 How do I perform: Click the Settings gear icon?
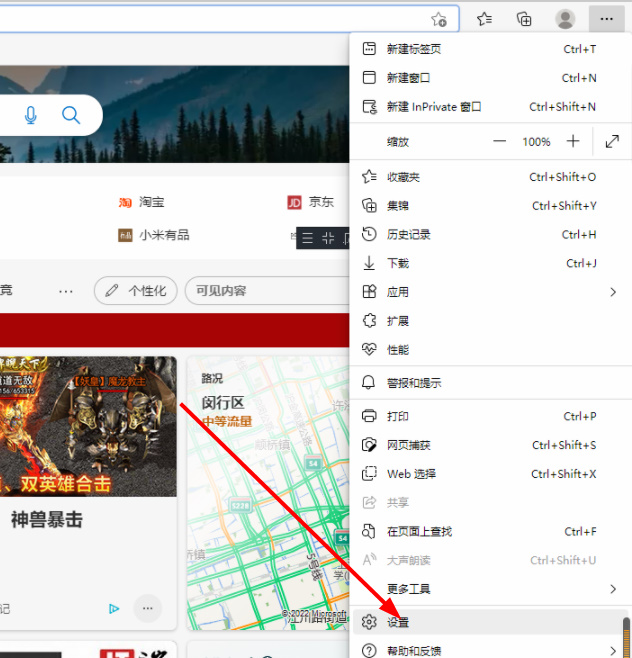pos(369,622)
